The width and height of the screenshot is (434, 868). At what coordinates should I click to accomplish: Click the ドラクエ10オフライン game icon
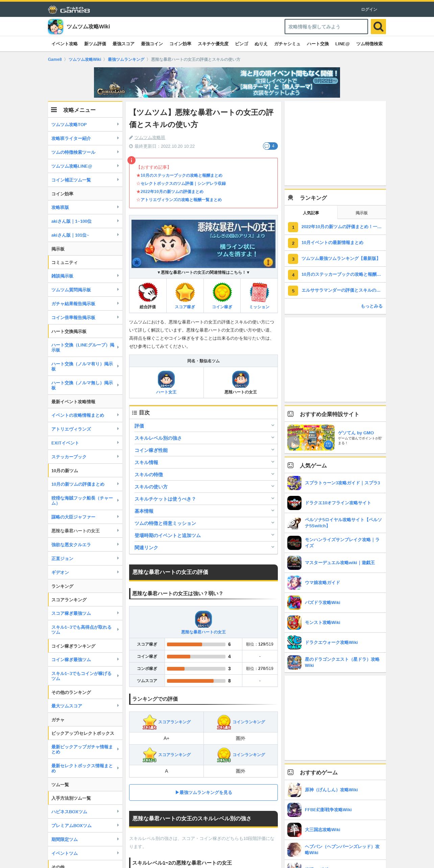(x=294, y=503)
